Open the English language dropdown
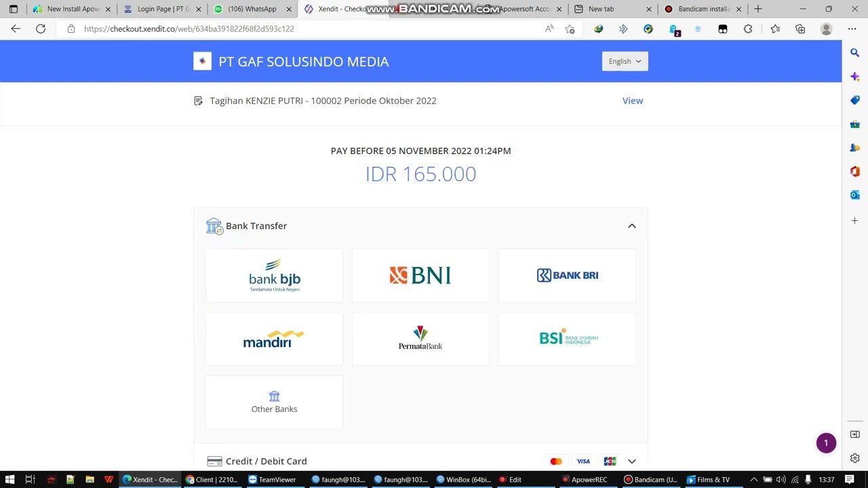 coord(625,61)
